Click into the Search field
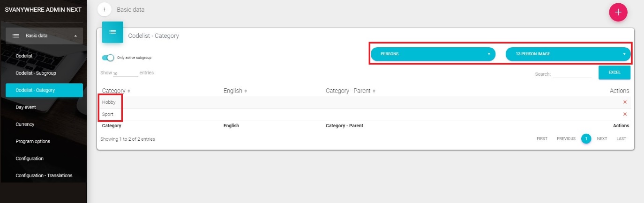This screenshot has height=203, width=644. pos(572,74)
